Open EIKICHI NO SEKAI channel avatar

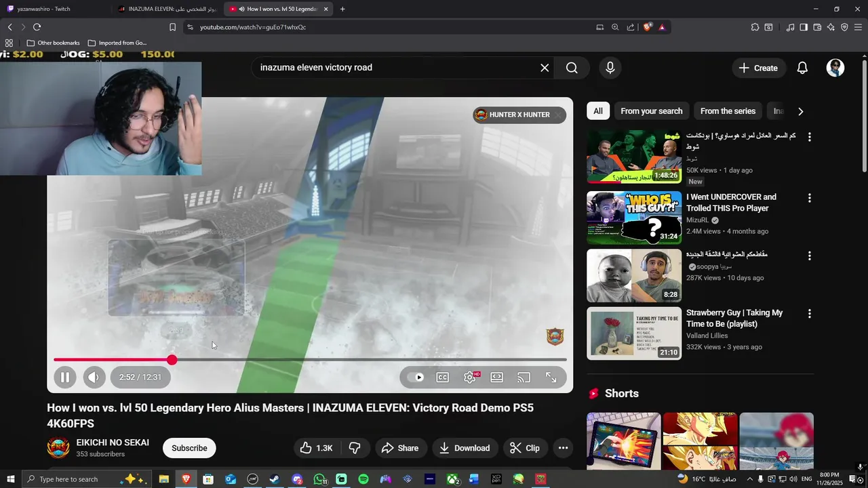[58, 448]
